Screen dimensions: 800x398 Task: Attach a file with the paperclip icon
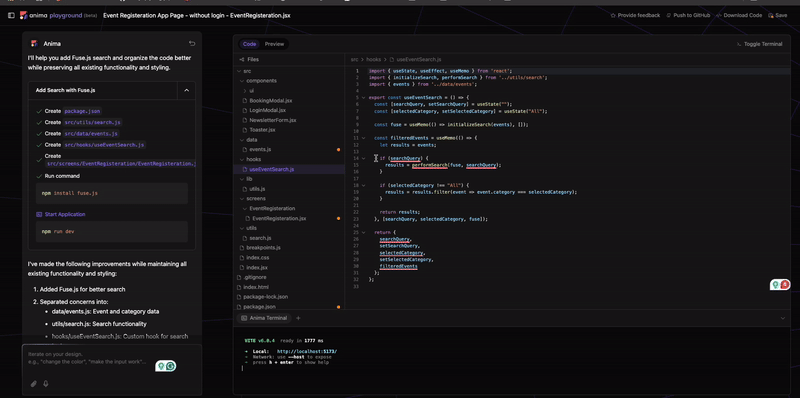point(34,384)
